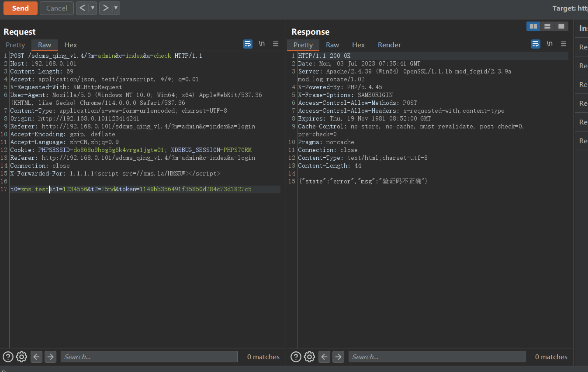Open Response search help icon
Viewport: 588px width, 372px height.
pos(296,357)
